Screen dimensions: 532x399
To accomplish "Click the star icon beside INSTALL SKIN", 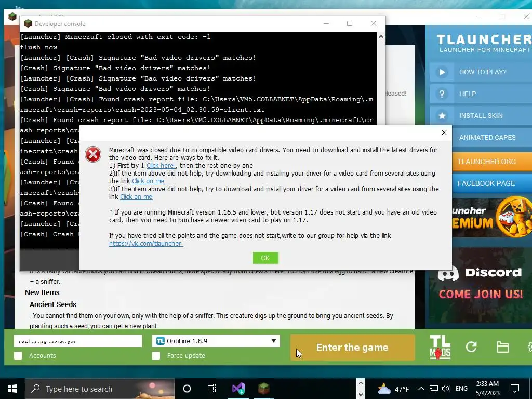I will (x=442, y=116).
